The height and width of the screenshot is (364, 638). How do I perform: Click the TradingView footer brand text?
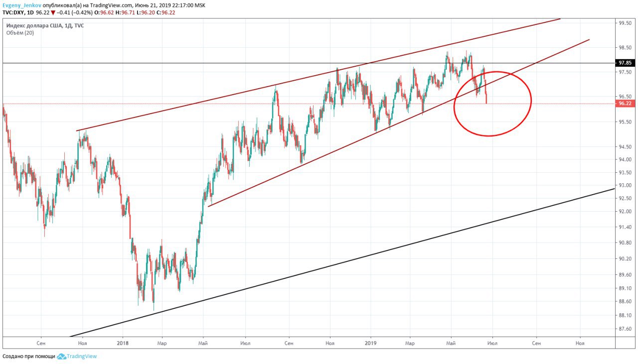click(x=82, y=357)
